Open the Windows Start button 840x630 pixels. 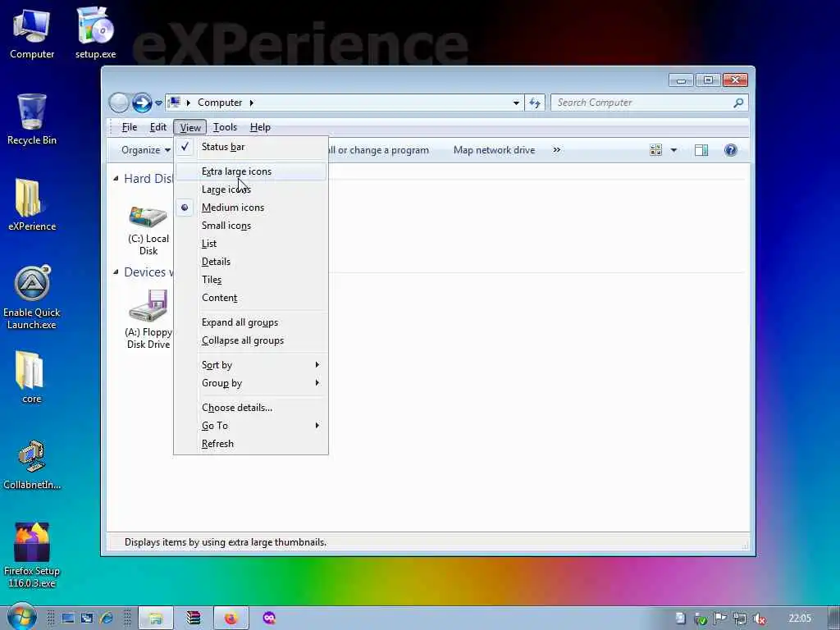pos(21,618)
